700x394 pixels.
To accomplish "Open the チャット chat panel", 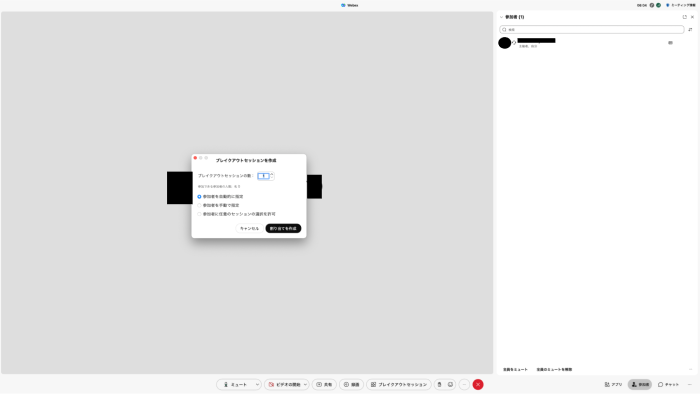I will (668, 384).
